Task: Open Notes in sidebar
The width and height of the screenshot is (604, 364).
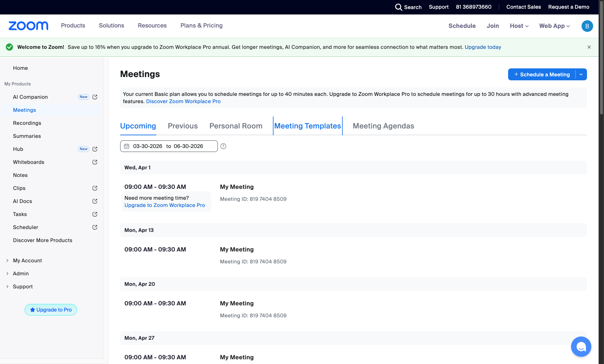Action: 20,175
